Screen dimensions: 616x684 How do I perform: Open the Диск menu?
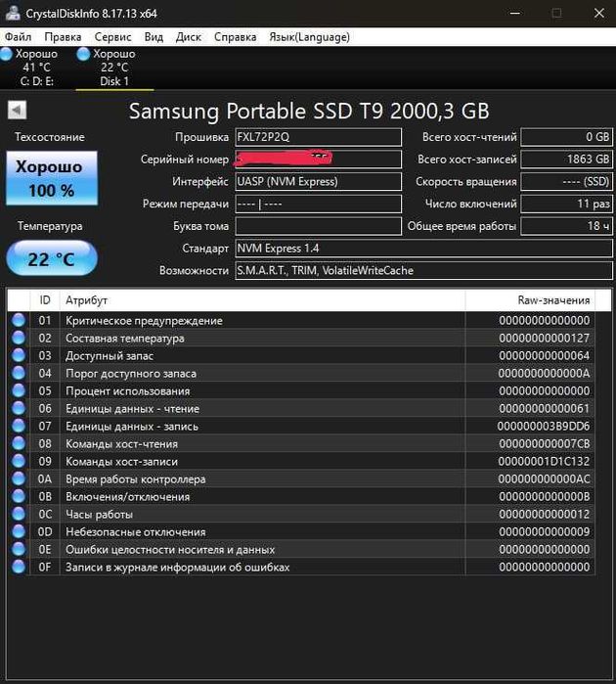tap(189, 37)
